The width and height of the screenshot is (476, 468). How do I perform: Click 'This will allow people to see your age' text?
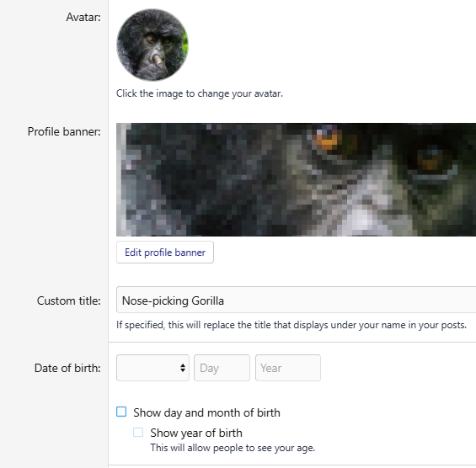pos(233,448)
